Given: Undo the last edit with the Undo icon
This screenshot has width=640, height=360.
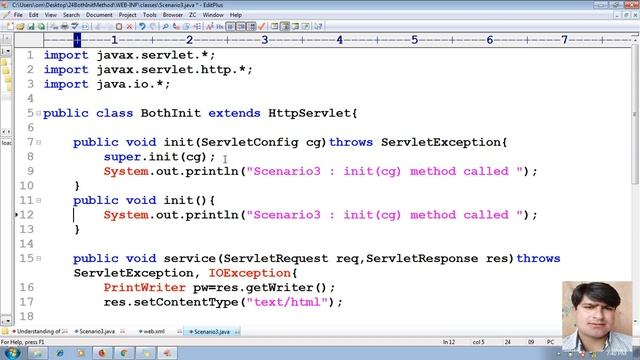Looking at the screenshot, I should 142,26.
